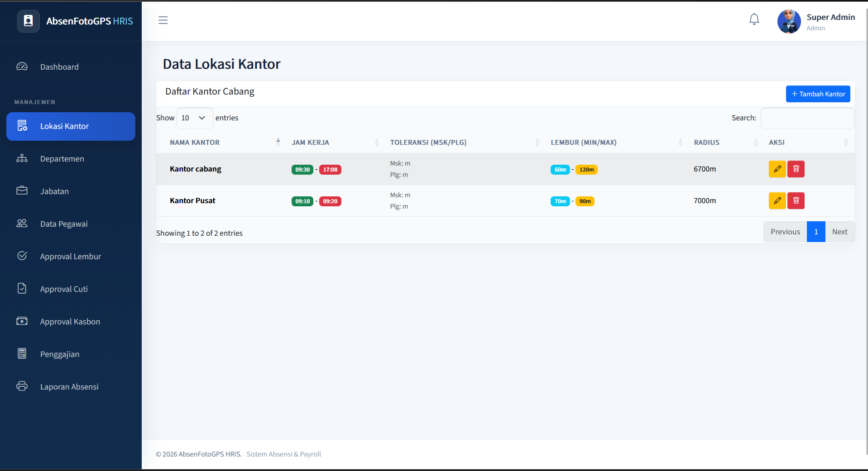Image resolution: width=868 pixels, height=471 pixels.
Task: Open Lokasi Kantor menu item
Action: pos(71,126)
